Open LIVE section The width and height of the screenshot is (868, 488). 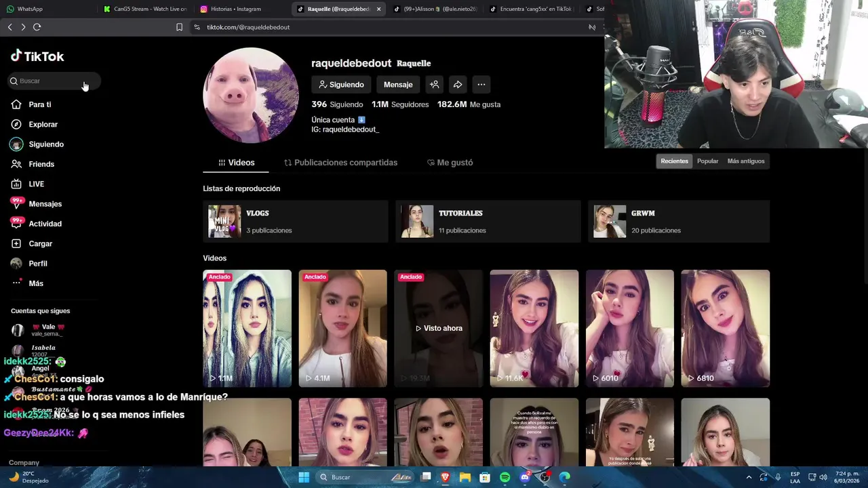[x=36, y=184]
